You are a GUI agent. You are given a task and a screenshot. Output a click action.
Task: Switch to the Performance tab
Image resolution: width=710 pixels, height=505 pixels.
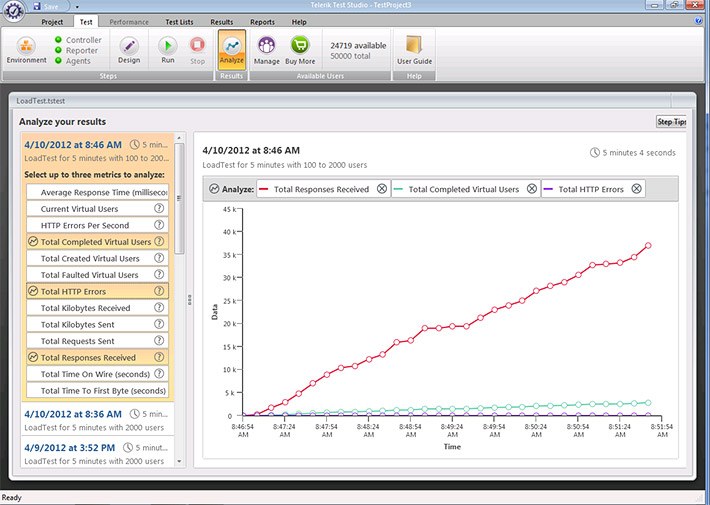[129, 22]
